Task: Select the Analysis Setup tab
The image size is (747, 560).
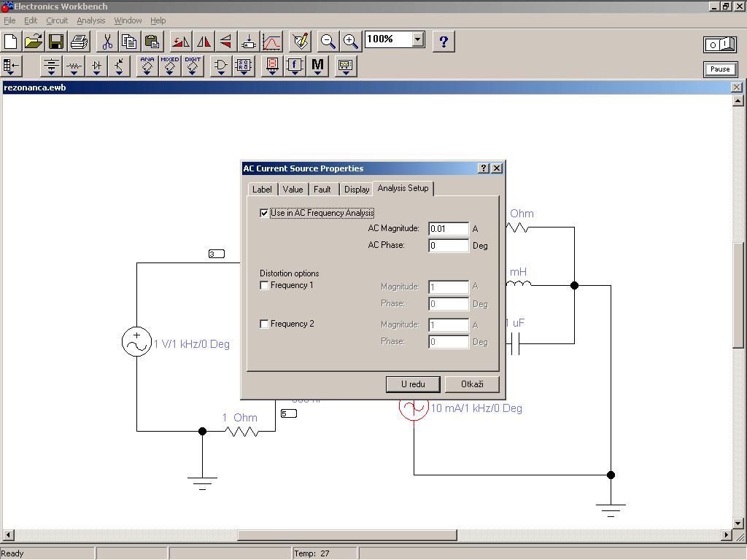Action: coord(403,188)
